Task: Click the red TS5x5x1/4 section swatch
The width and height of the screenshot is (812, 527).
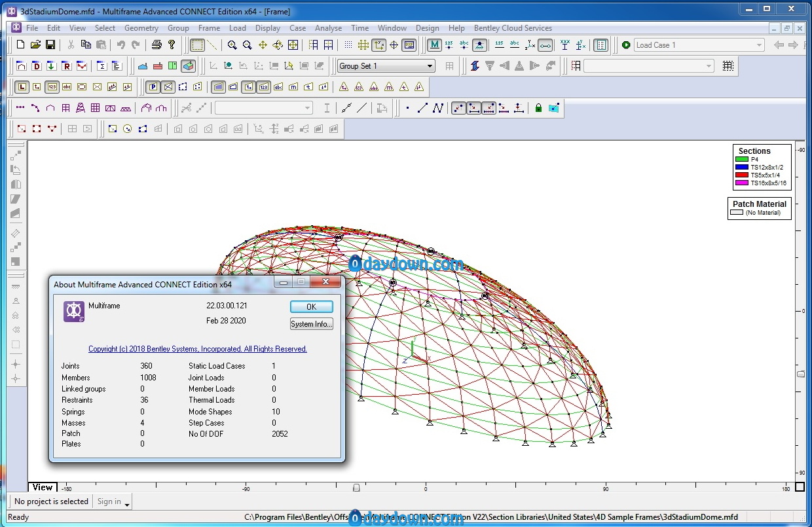Action: pos(741,175)
